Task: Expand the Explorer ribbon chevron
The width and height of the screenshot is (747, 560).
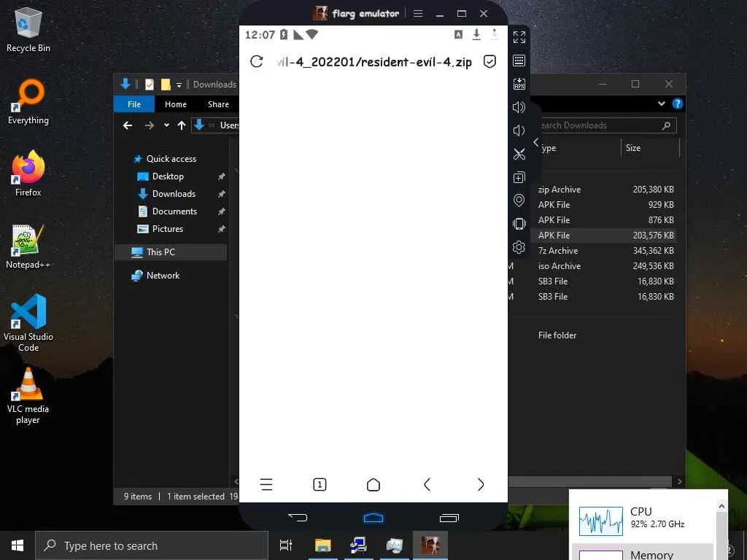Action: [661, 104]
